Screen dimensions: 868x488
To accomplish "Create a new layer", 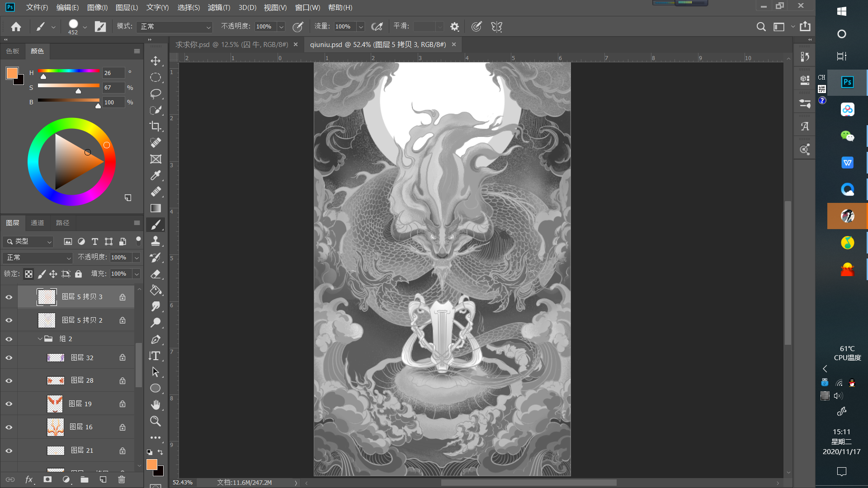I will (103, 479).
